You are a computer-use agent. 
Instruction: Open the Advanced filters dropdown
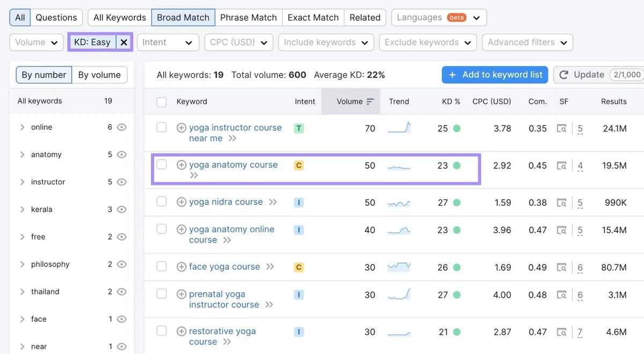tap(528, 42)
